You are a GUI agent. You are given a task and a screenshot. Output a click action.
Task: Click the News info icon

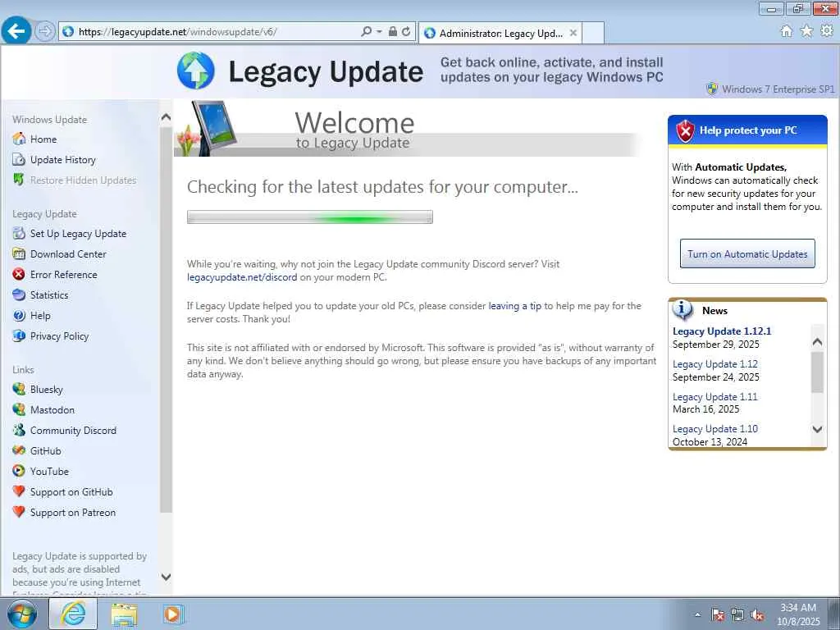(x=682, y=309)
